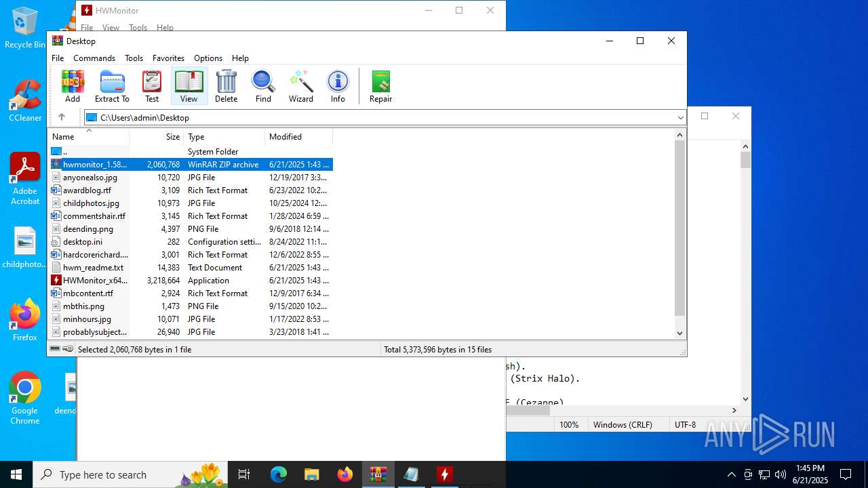Select the childphoto desktop file icon
Viewport: 868px width, 488px height.
click(x=25, y=248)
